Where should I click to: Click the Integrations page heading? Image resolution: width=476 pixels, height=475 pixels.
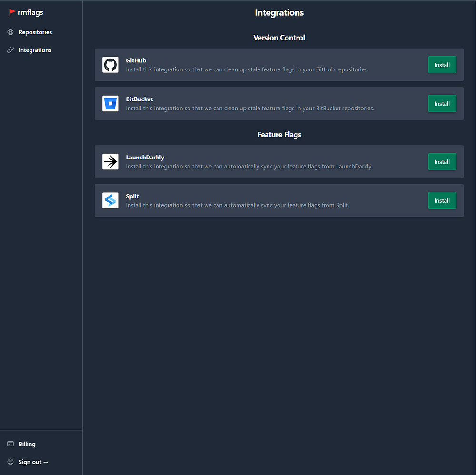pos(279,12)
